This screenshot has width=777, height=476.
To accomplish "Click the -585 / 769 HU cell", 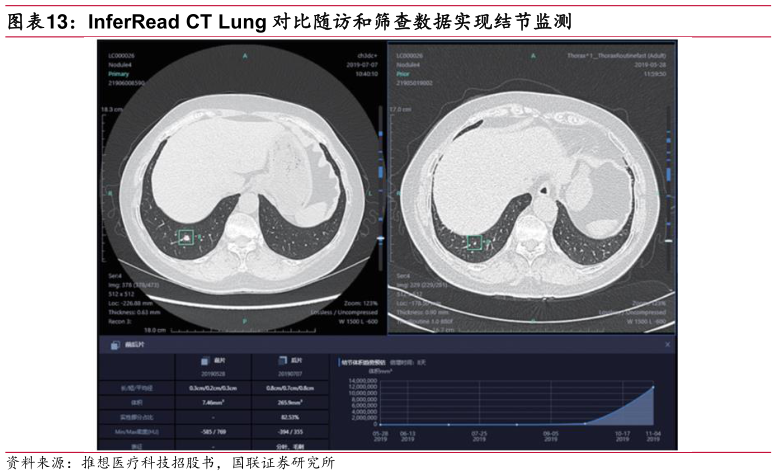I will pos(213,432).
